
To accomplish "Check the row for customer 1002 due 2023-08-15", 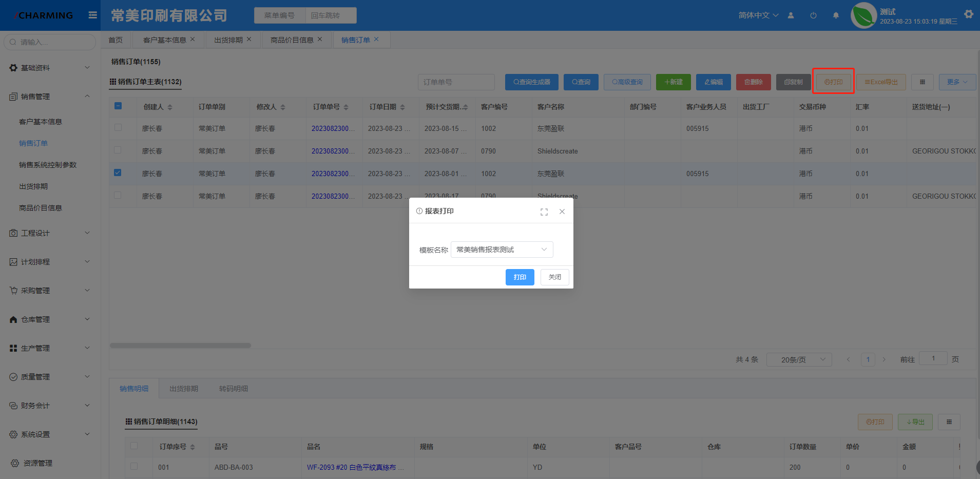I will pos(118,127).
